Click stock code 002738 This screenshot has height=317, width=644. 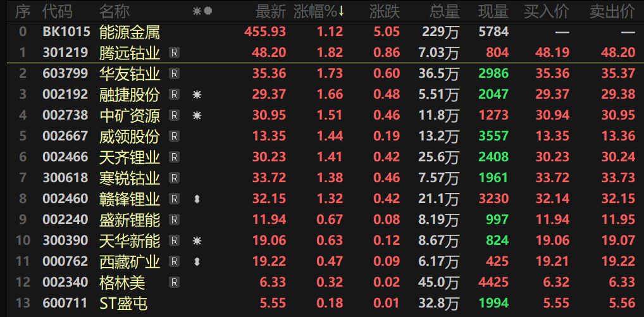[x=65, y=115]
